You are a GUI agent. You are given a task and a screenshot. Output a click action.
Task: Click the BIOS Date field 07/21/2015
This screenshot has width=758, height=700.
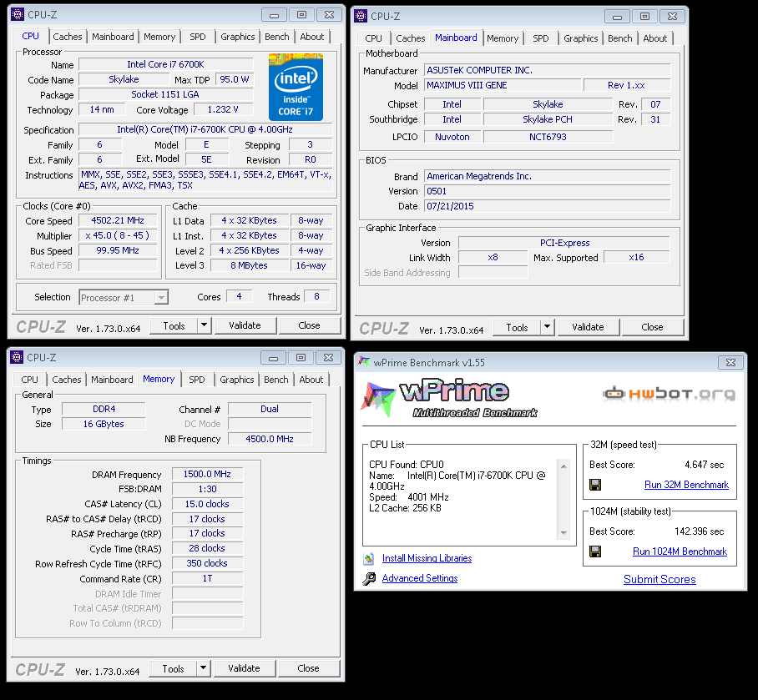548,206
